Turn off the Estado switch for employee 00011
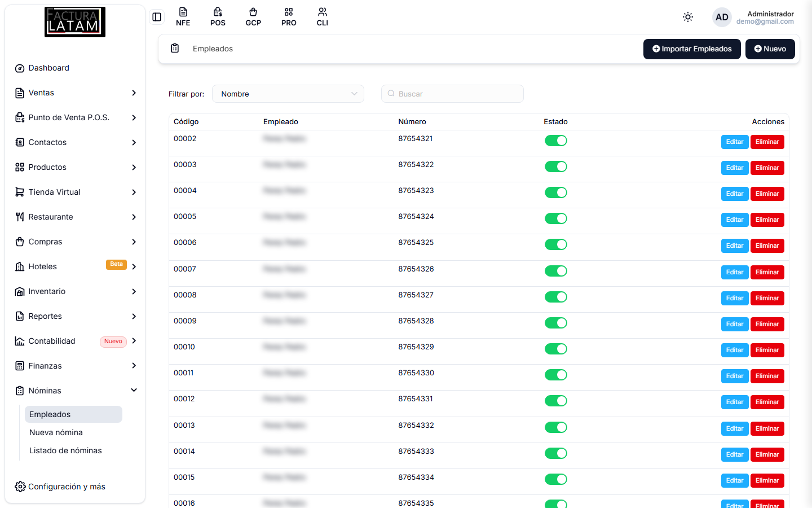Image resolution: width=812 pixels, height=508 pixels. (x=555, y=375)
